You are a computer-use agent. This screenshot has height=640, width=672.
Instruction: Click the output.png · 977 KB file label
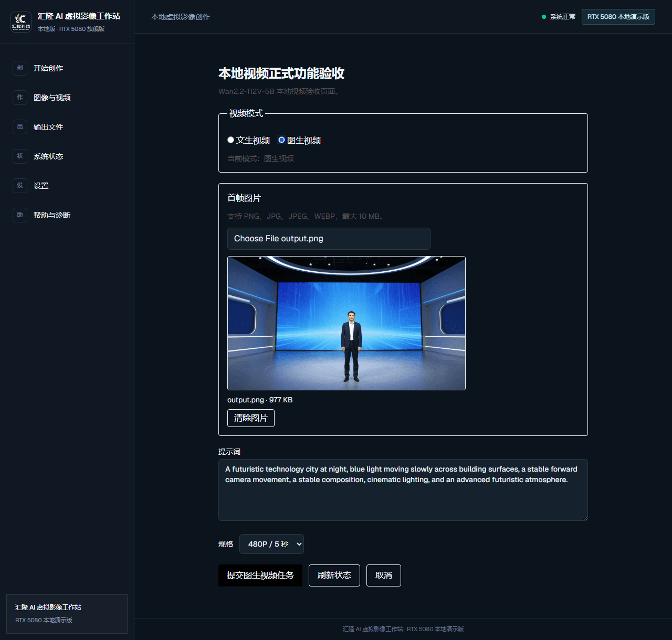coord(260,400)
